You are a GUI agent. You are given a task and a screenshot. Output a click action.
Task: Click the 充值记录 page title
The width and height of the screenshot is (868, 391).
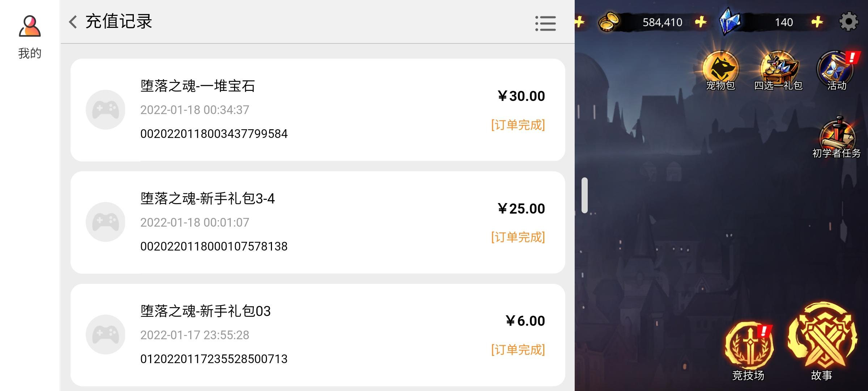(119, 22)
